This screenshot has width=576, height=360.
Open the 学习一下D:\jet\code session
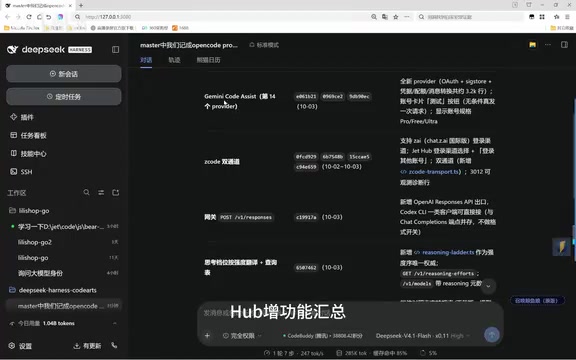point(64,227)
